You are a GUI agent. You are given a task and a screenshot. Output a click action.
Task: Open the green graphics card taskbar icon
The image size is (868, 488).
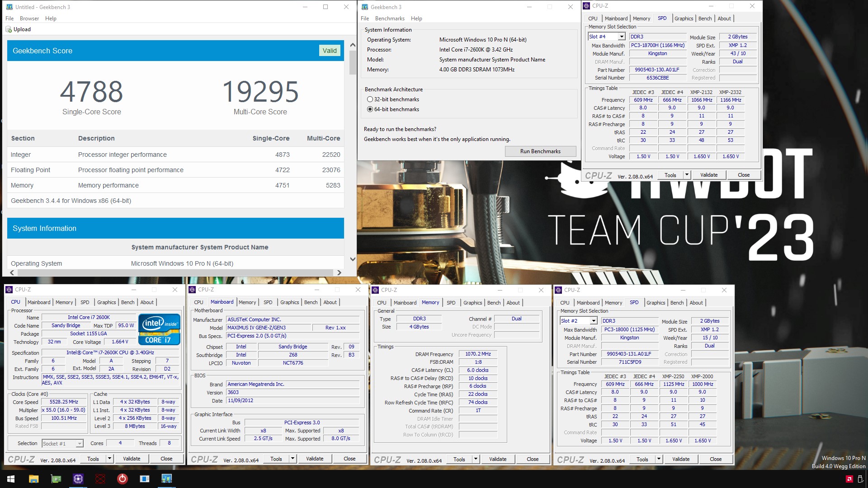coord(56,479)
